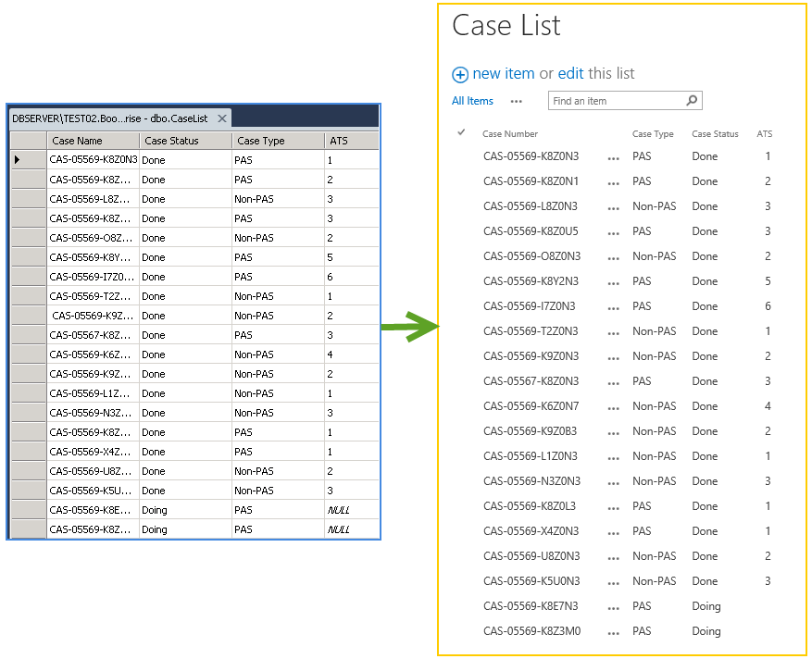Screen dimensions: 812x659
Task: Select the first database row via row selector
Action: pyautogui.click(x=28, y=160)
